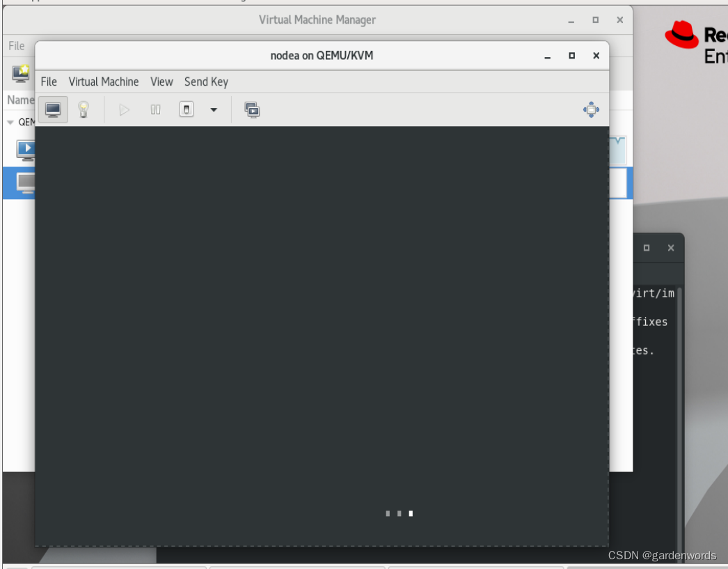Viewport: 728px width, 569px height.
Task: Select the highlighted stopped VM row
Action: pos(19,183)
